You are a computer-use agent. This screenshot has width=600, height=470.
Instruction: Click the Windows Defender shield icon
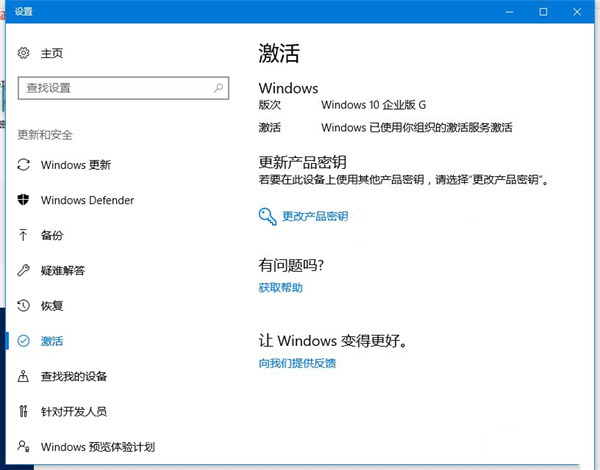click(x=24, y=200)
